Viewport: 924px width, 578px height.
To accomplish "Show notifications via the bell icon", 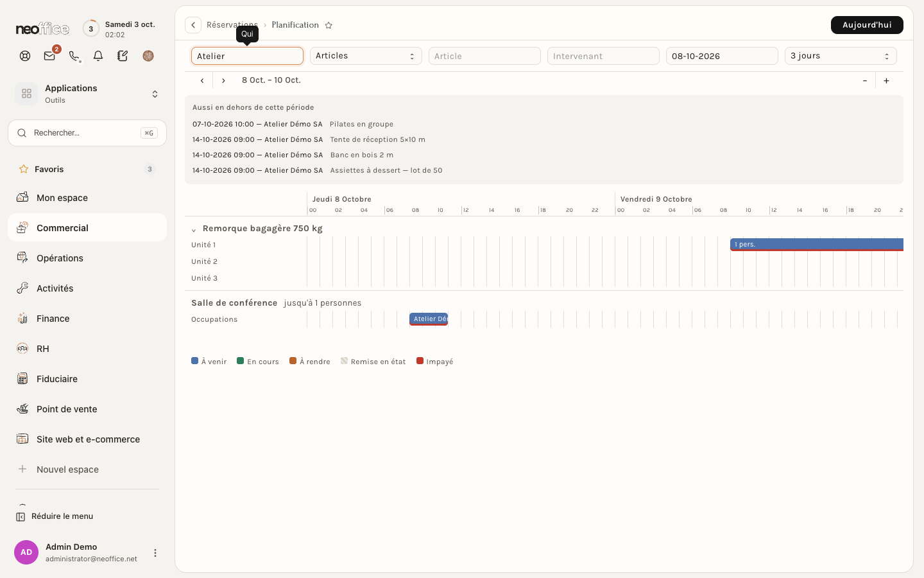I will [x=98, y=56].
